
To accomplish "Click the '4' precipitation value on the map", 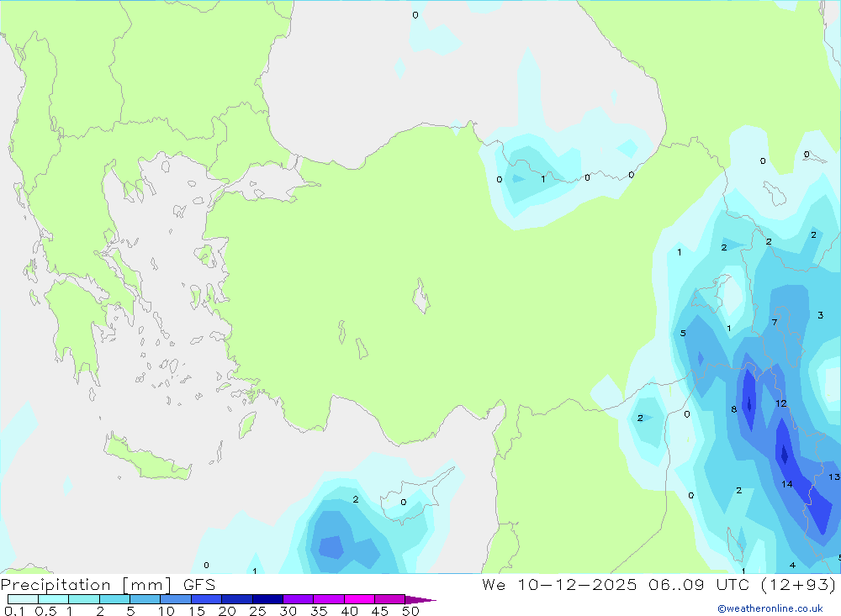I will tap(792, 565).
